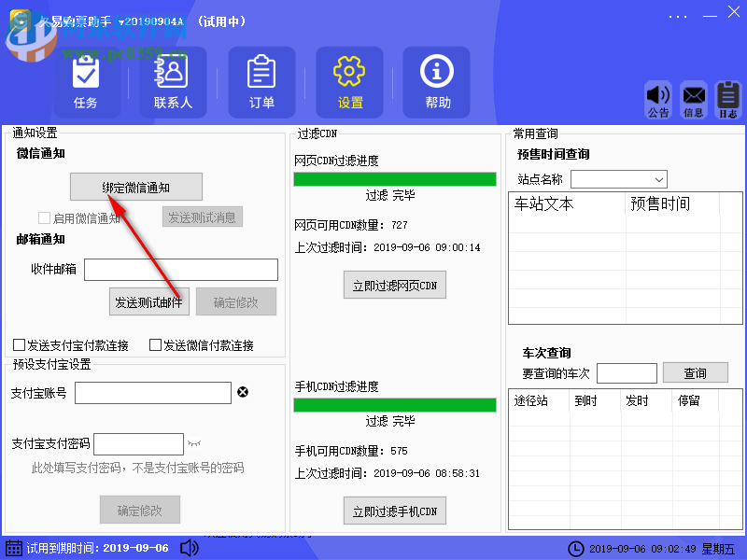Close the application window

click(x=734, y=12)
